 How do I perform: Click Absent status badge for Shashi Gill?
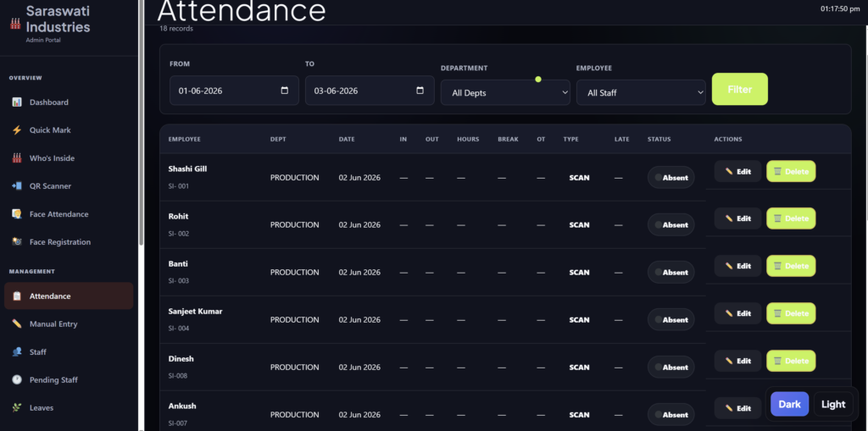(x=671, y=178)
